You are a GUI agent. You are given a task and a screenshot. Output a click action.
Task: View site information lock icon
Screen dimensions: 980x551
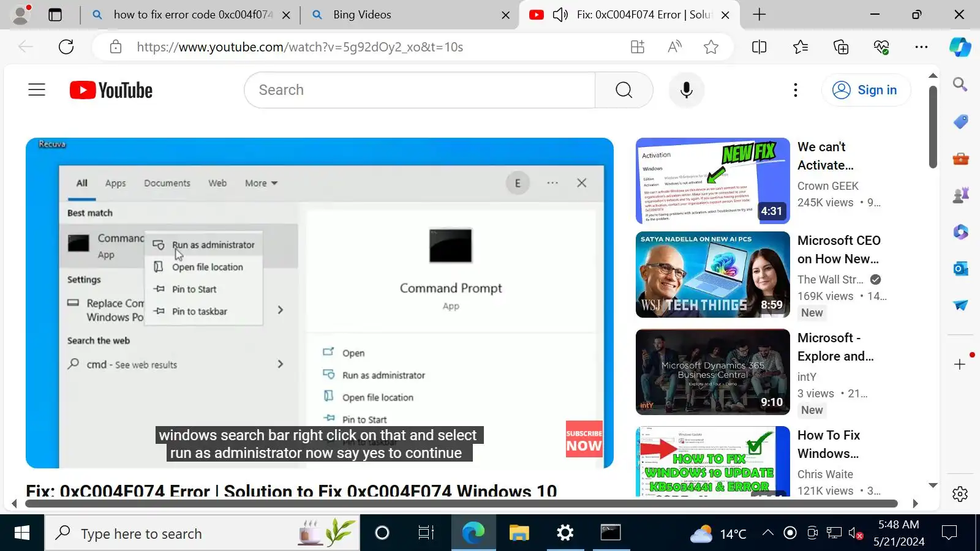(116, 47)
